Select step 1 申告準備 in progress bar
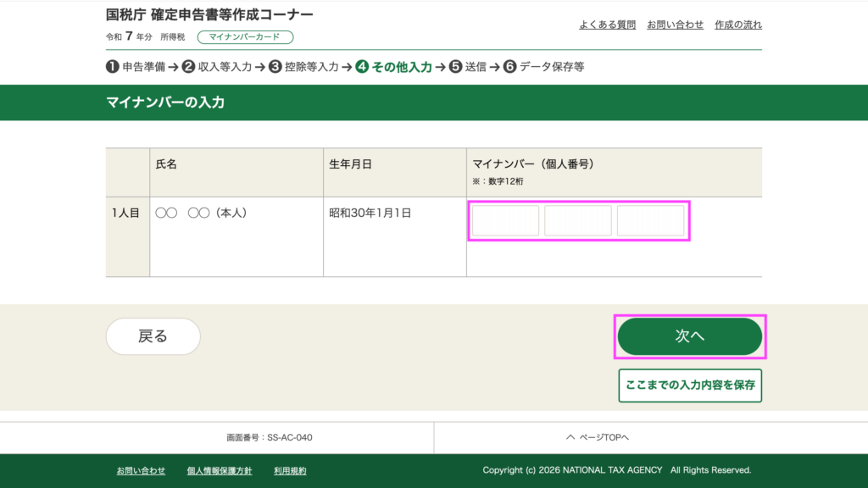The width and height of the screenshot is (868, 488). click(136, 67)
